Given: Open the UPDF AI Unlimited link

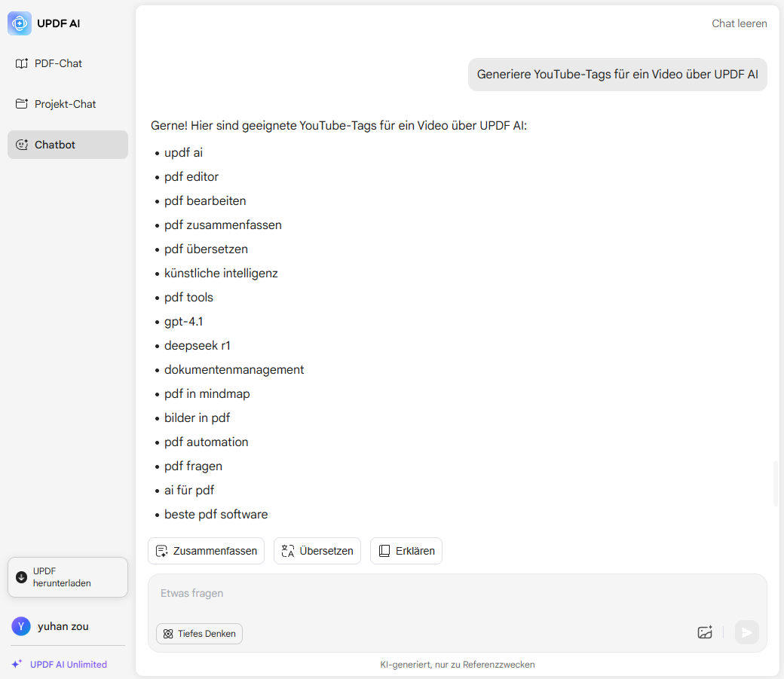Looking at the screenshot, I should click(x=69, y=664).
